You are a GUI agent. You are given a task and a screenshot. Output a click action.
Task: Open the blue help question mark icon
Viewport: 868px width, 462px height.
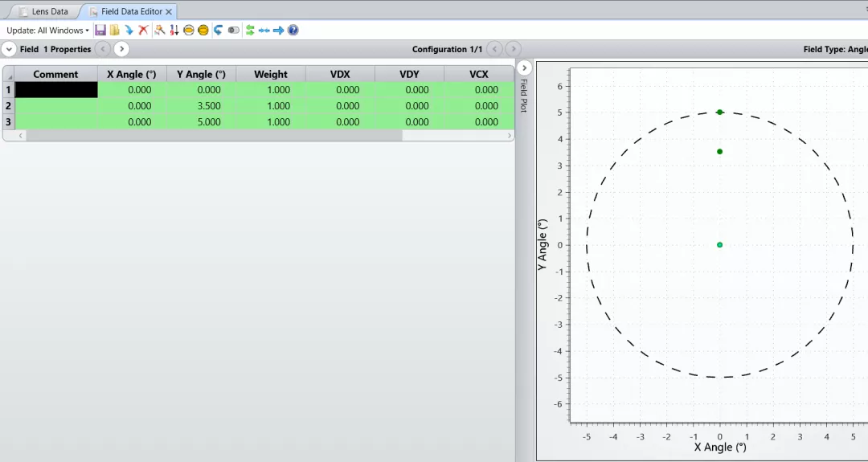(293, 30)
